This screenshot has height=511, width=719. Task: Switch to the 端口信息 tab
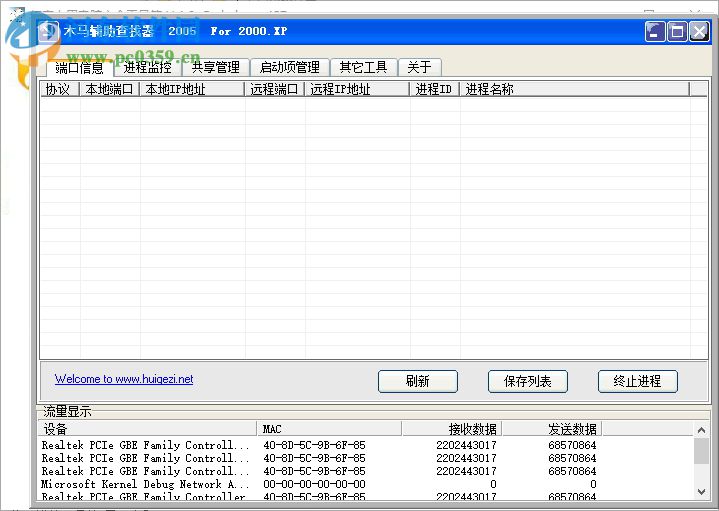click(x=79, y=68)
